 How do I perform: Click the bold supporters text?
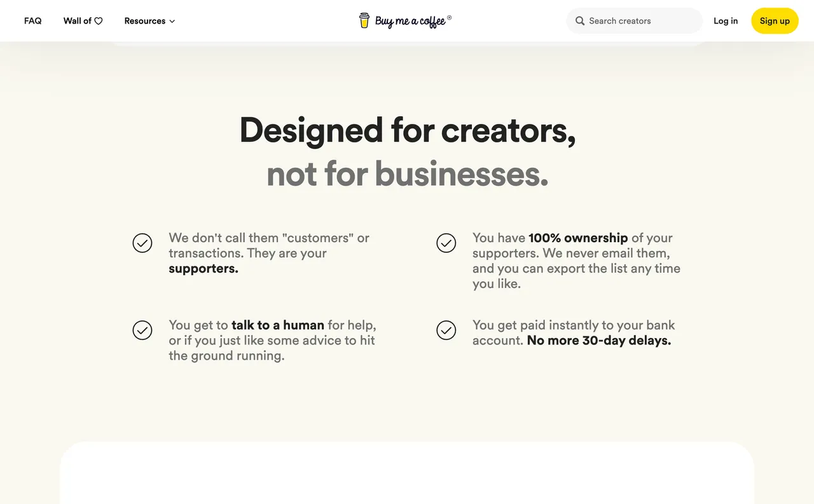tap(202, 268)
